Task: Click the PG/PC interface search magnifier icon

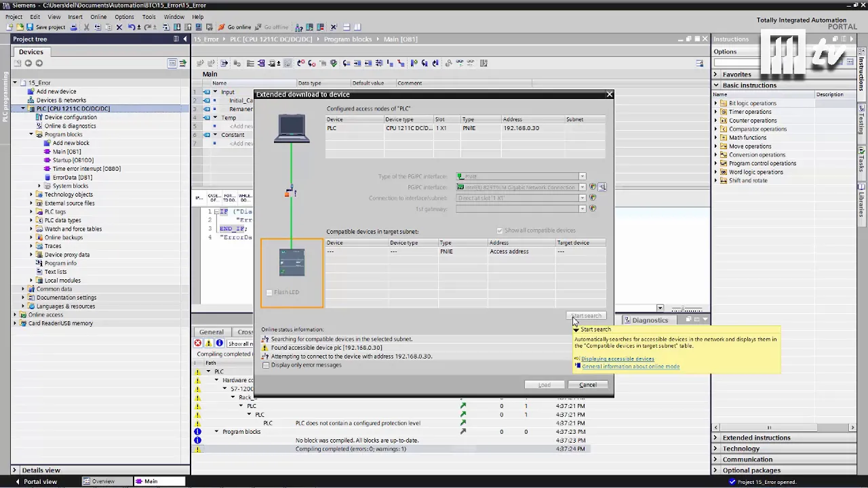Action: click(x=601, y=187)
